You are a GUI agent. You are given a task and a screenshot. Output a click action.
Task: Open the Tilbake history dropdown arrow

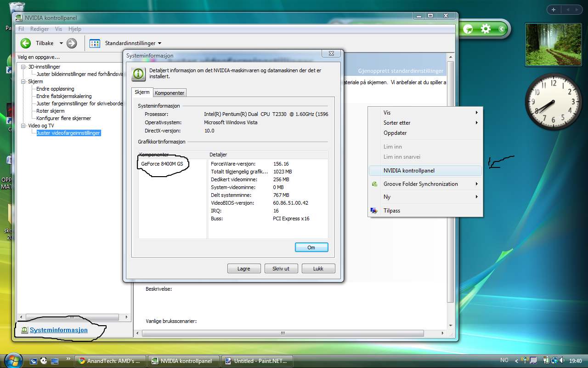pos(61,43)
